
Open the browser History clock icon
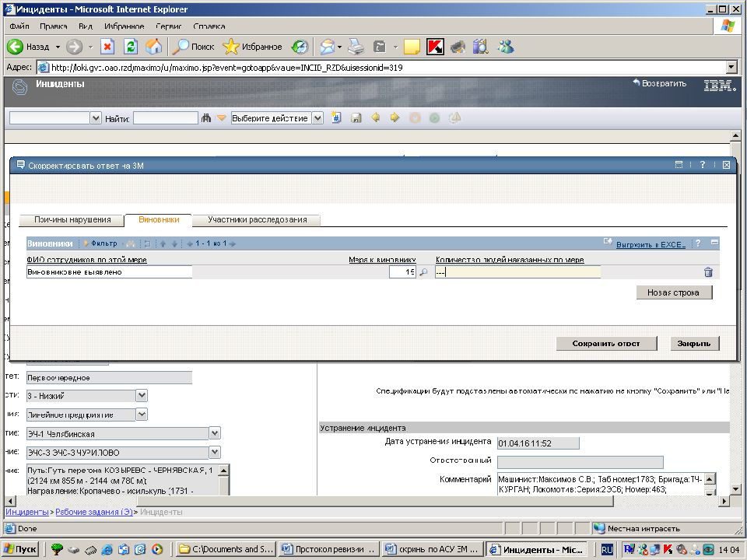coord(300,47)
